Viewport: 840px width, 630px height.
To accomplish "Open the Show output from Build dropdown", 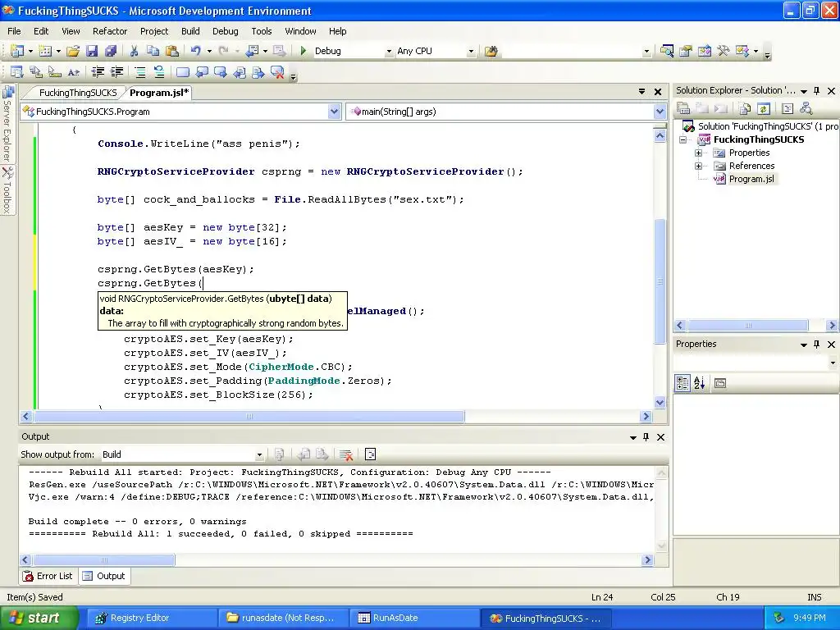I will pos(259,454).
